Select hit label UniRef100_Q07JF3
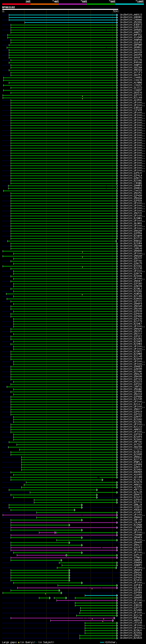Viewport: 146px width, 644px height. pos(131,72)
